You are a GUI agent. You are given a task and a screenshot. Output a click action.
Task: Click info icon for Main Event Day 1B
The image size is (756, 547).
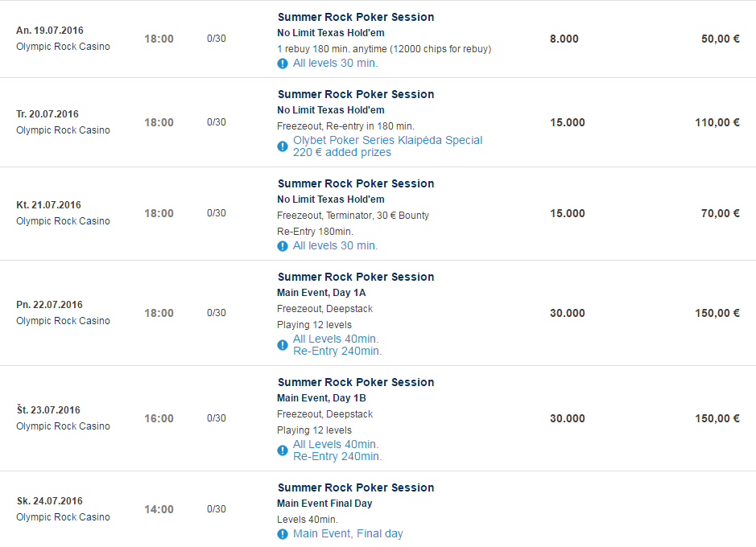click(283, 450)
